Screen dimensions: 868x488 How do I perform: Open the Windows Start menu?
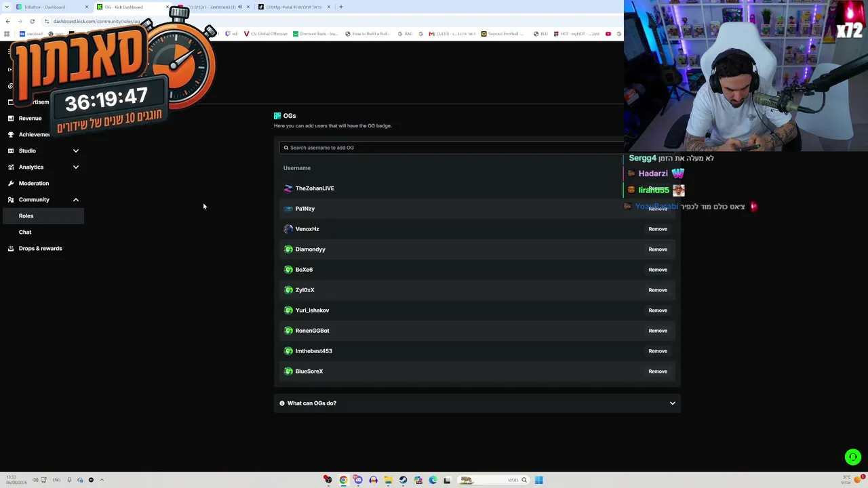click(538, 480)
